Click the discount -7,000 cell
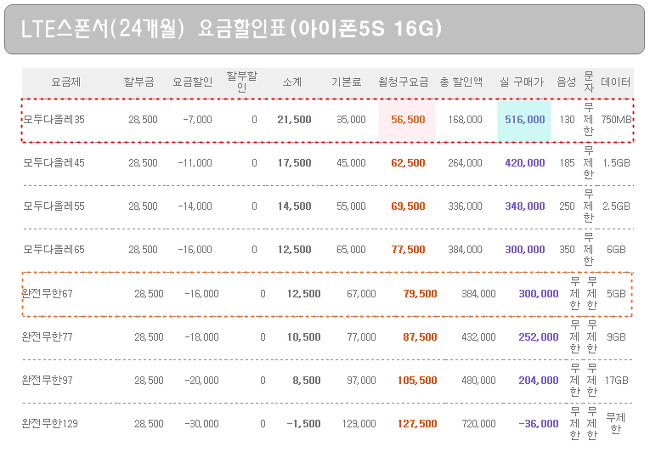650x452 pixels. (x=197, y=119)
